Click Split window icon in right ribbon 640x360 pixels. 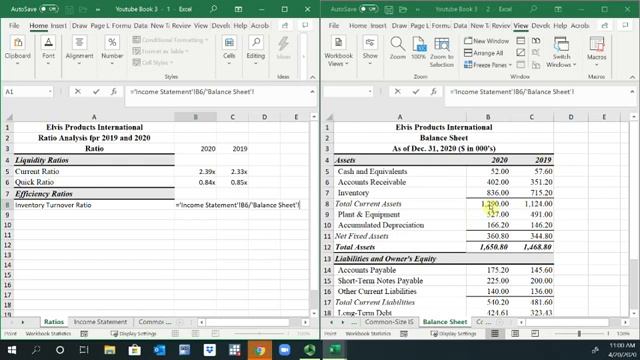[x=521, y=41]
